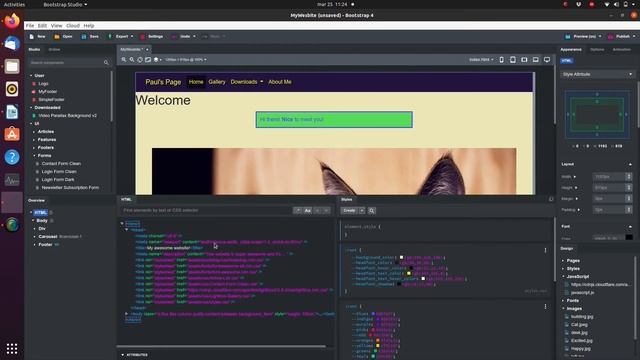
Task: Open Settings from the toolbar
Action: tap(151, 36)
